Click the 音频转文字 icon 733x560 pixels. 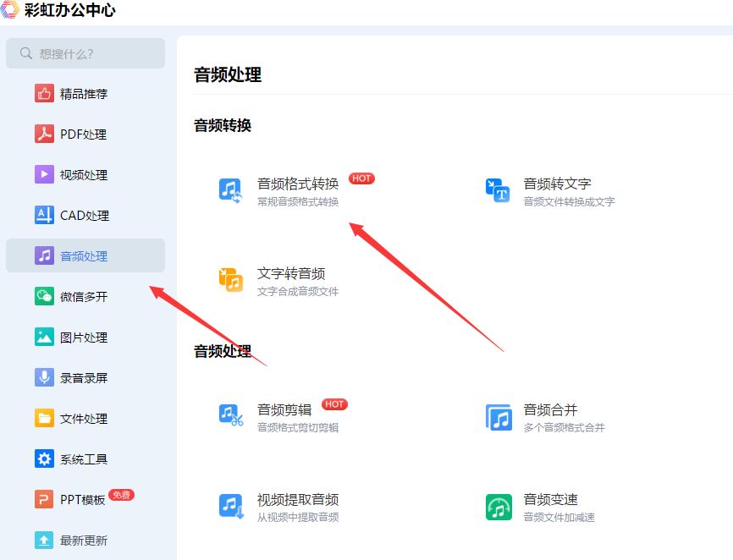(498, 188)
